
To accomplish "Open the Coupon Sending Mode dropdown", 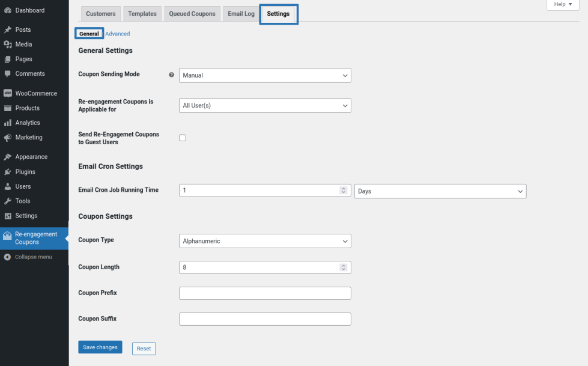I will pos(265,75).
